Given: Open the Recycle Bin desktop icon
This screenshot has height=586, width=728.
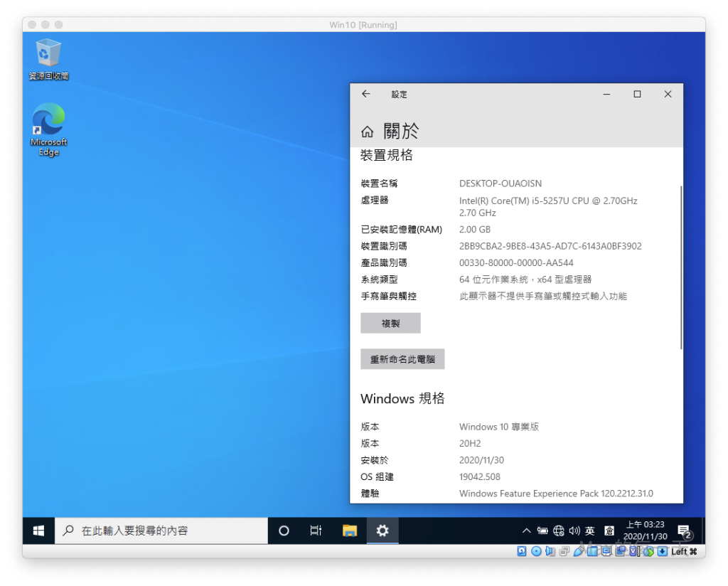Looking at the screenshot, I should coord(48,58).
